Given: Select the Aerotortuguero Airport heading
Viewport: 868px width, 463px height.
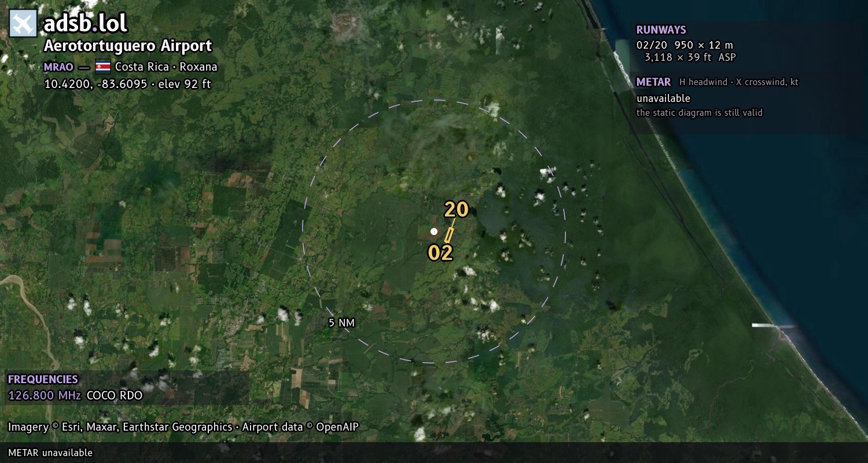Looking at the screenshot, I should (x=128, y=46).
